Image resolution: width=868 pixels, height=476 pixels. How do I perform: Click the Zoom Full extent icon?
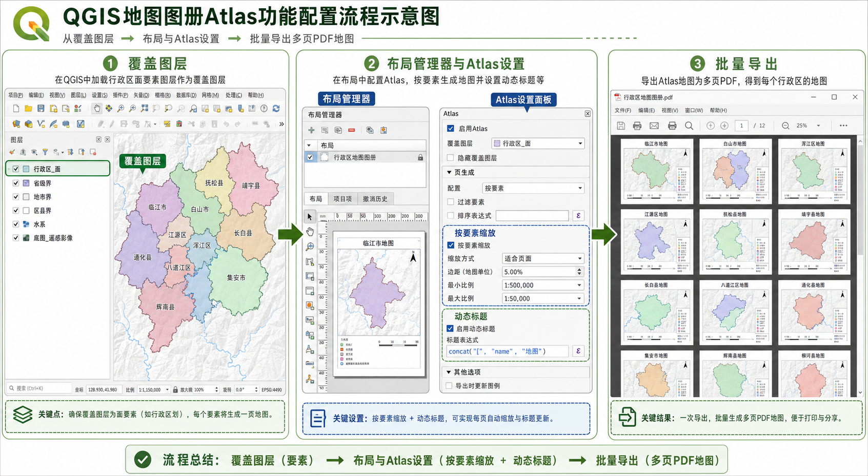[145, 109]
